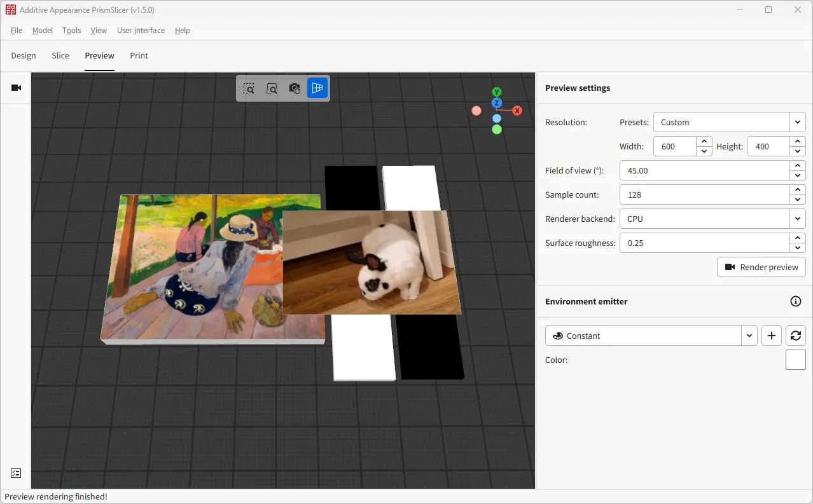Viewport: 813px width, 504px height.
Task: Open the Constant emitter type dropdown
Action: point(749,335)
